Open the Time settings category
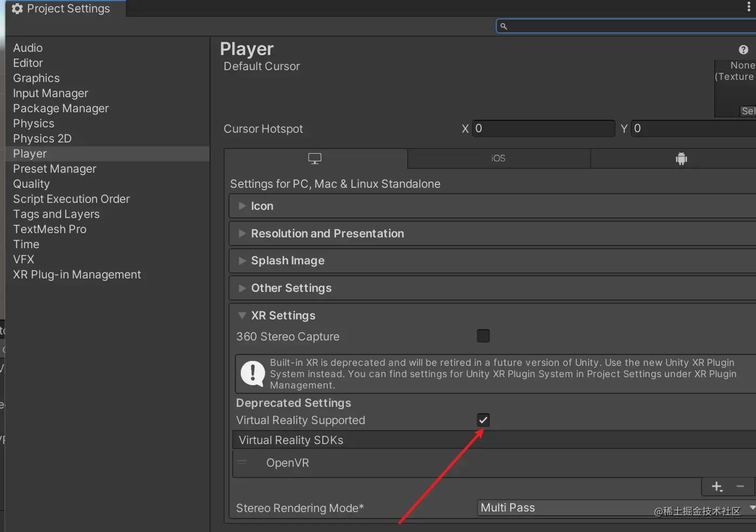Image resolution: width=756 pixels, height=532 pixels. pos(26,244)
